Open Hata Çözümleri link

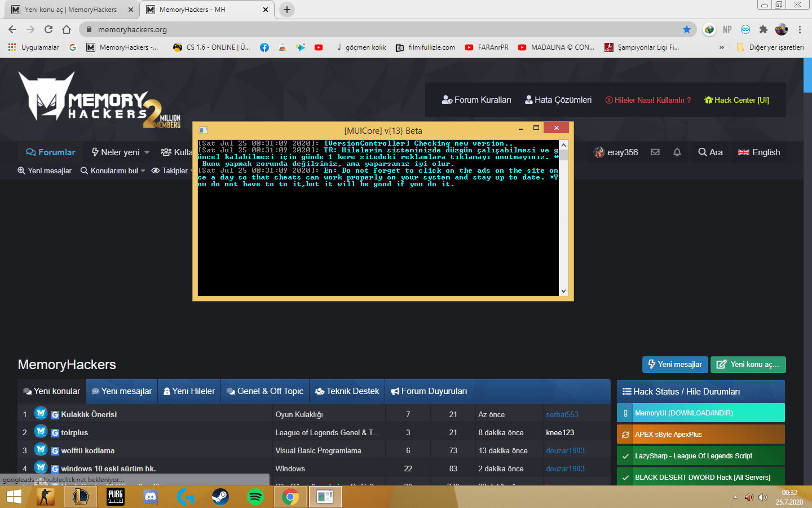(558, 100)
